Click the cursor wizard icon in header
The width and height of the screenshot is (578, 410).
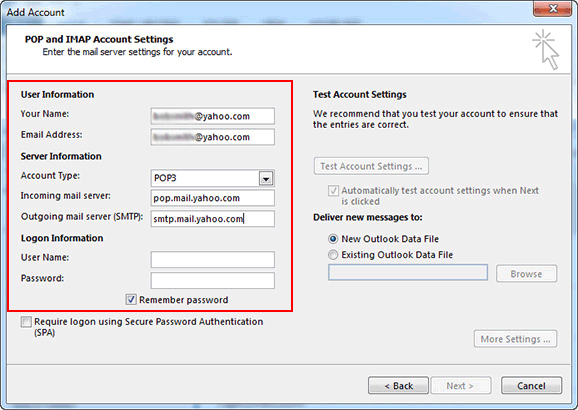tap(546, 50)
